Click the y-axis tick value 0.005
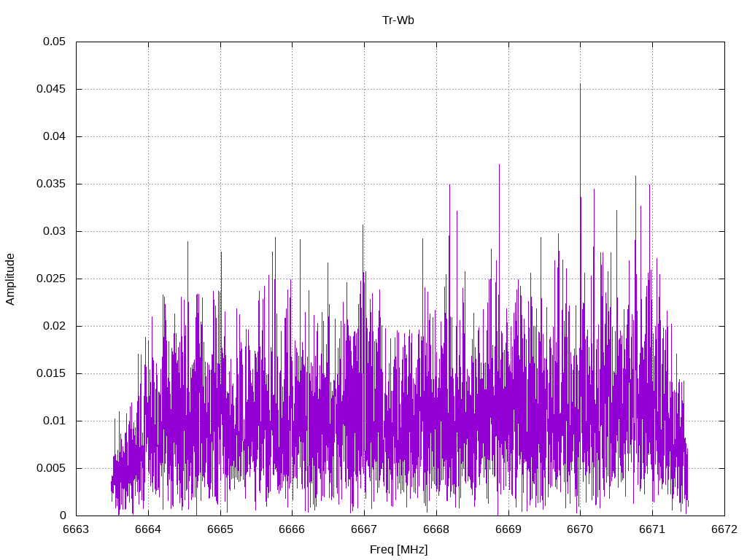The width and height of the screenshot is (747, 560). pos(51,468)
